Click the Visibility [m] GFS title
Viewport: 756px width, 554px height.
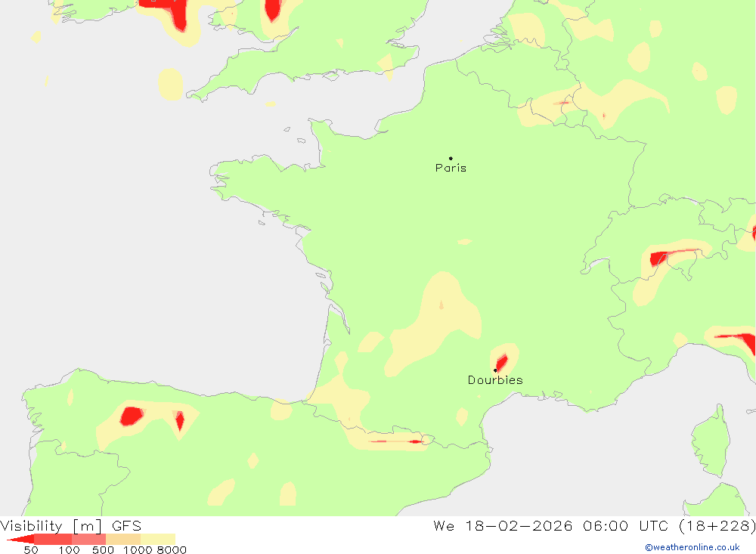[x=71, y=525]
